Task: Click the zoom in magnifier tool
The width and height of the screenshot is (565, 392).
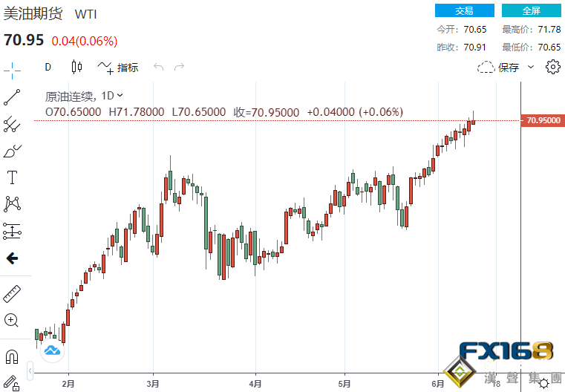Action: click(x=13, y=320)
